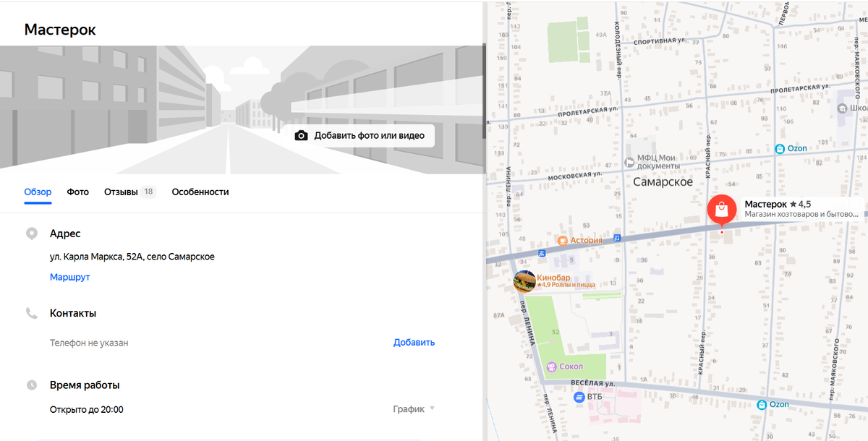Select the red Мастерок shop marker on the map
This screenshot has height=441, width=868.
[721, 211]
